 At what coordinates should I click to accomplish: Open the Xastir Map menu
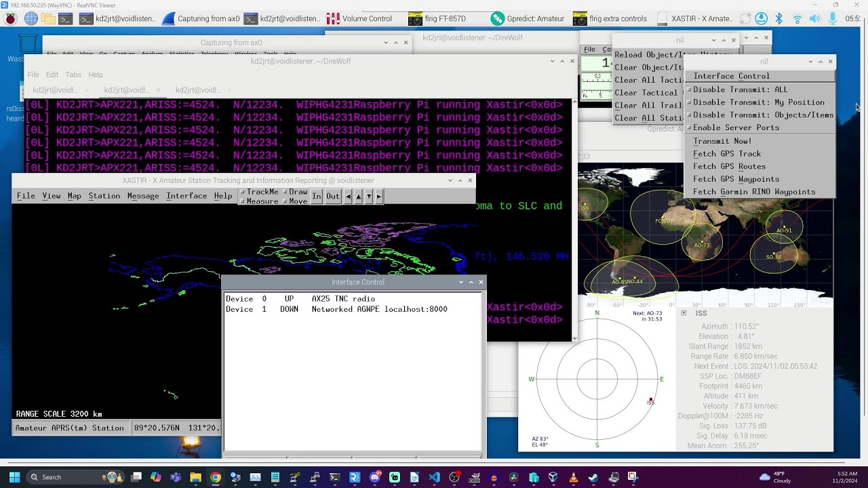[75, 196]
